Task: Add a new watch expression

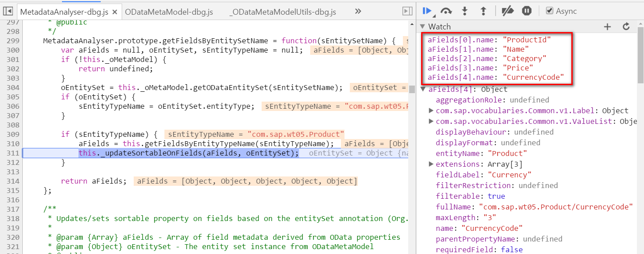Action: pyautogui.click(x=607, y=27)
